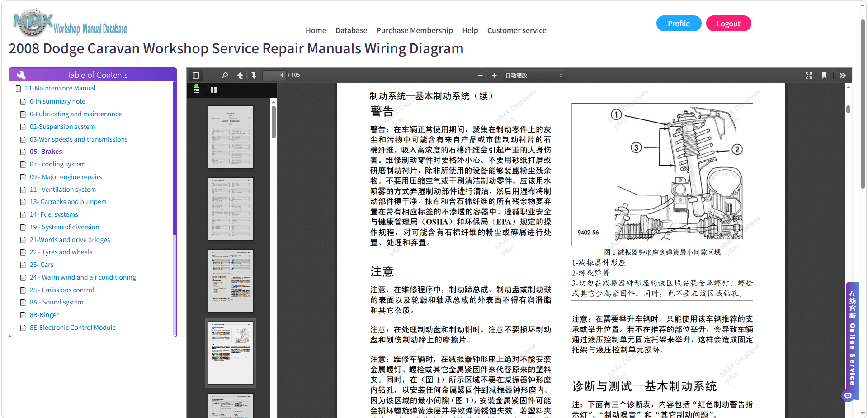Open 09 - Major engine repairs
Screen dimensions: 868x418
tap(66, 177)
